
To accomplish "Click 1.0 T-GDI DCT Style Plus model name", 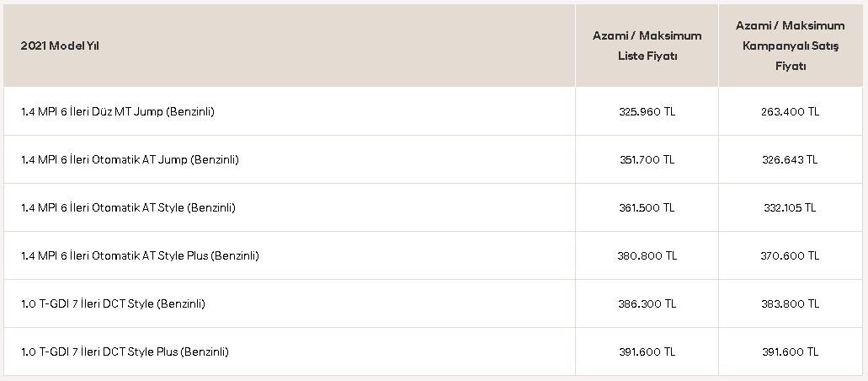I will [x=125, y=352].
